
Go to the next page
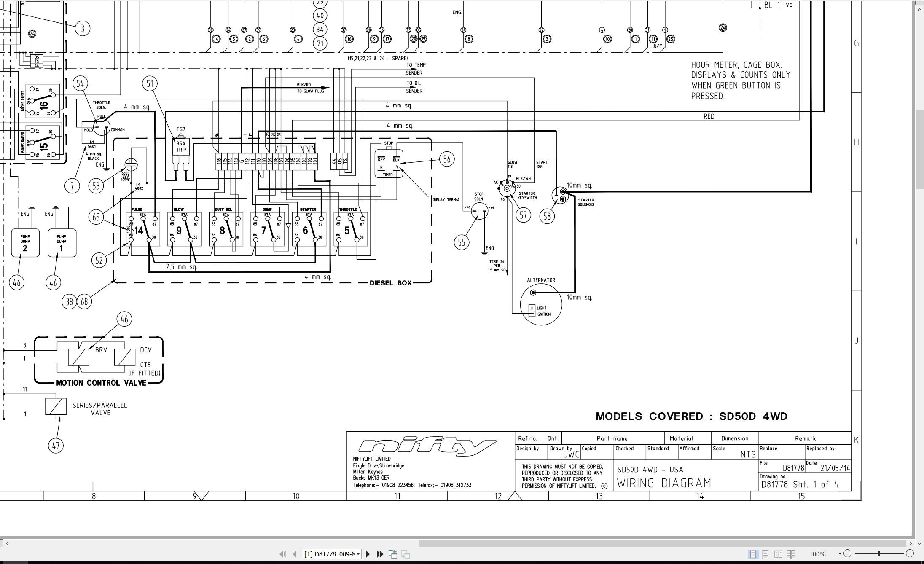pos(368,554)
